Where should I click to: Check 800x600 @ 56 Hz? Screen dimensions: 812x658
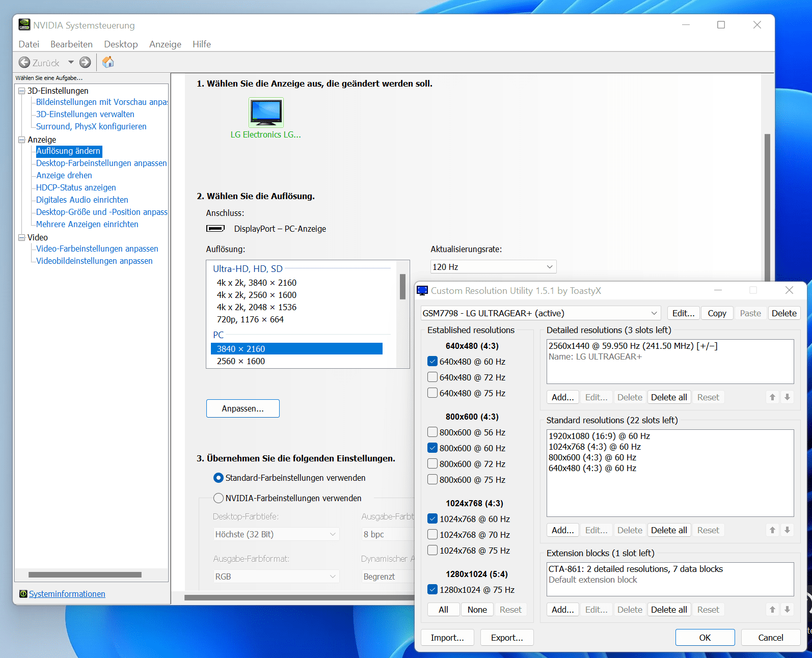pos(432,432)
